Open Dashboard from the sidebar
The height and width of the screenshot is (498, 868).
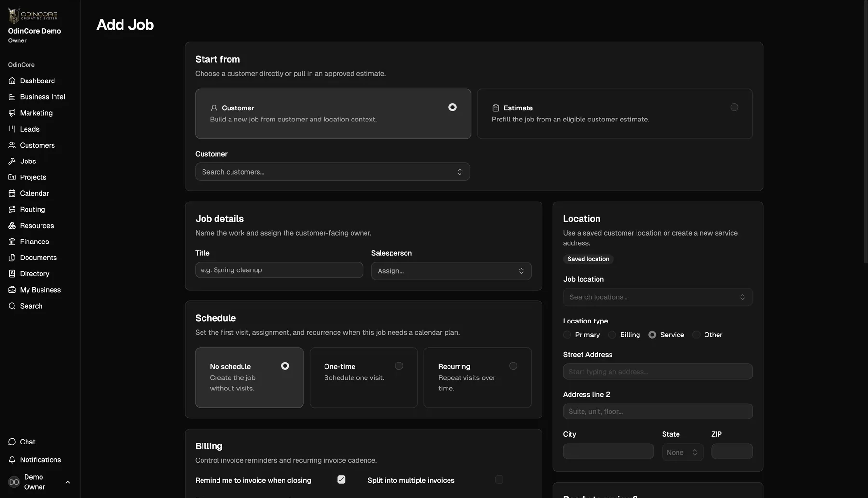[38, 81]
